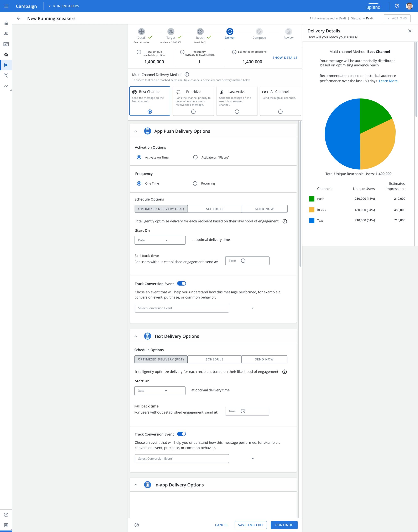418x532 pixels.
Task: Open the ID card icon in sidebar
Action: pyautogui.click(x=6, y=44)
